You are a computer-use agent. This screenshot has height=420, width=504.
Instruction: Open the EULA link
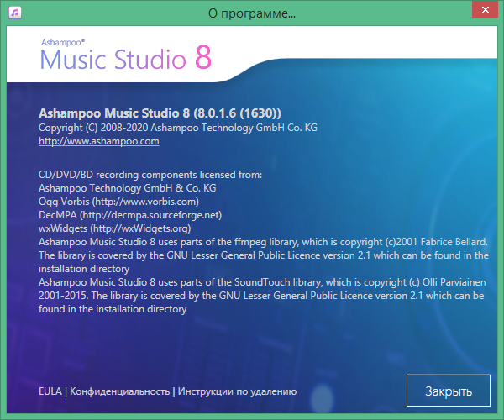(50, 391)
